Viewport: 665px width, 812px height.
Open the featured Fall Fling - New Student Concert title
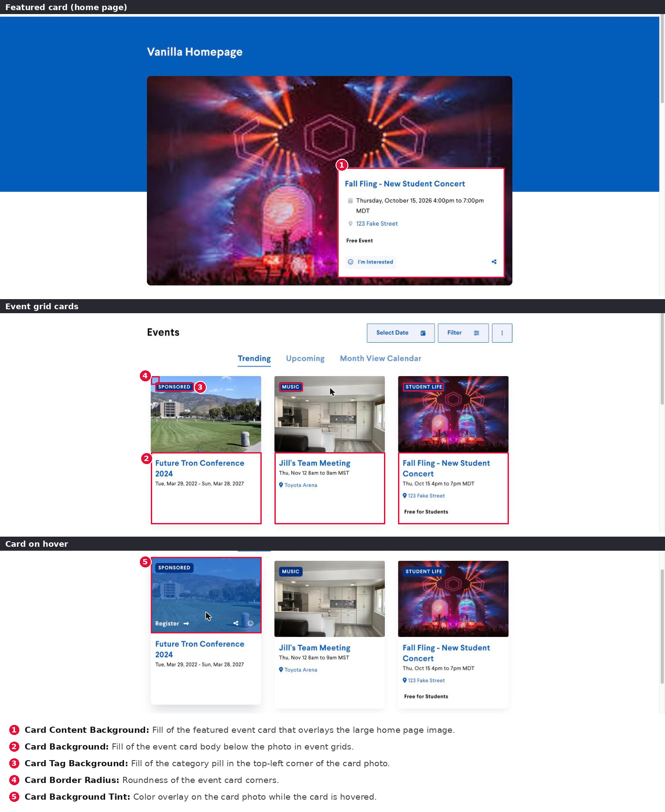(405, 184)
